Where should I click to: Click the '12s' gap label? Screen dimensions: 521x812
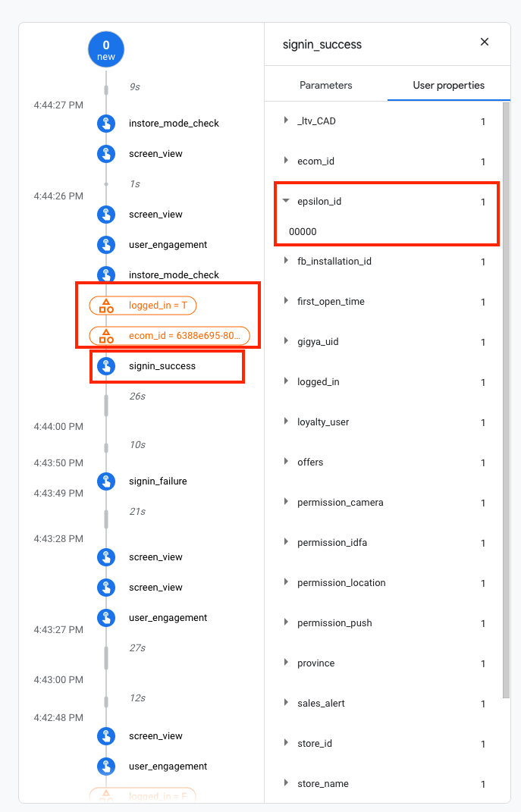(137, 698)
